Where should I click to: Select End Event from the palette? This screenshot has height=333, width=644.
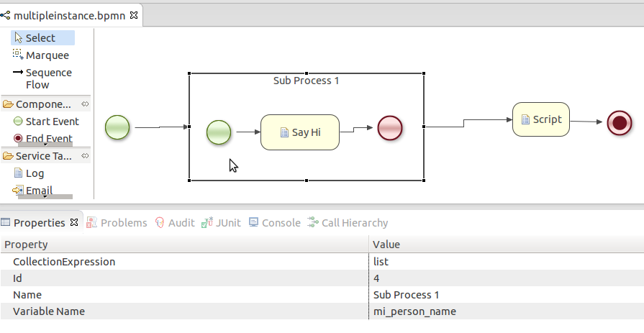[x=48, y=139]
